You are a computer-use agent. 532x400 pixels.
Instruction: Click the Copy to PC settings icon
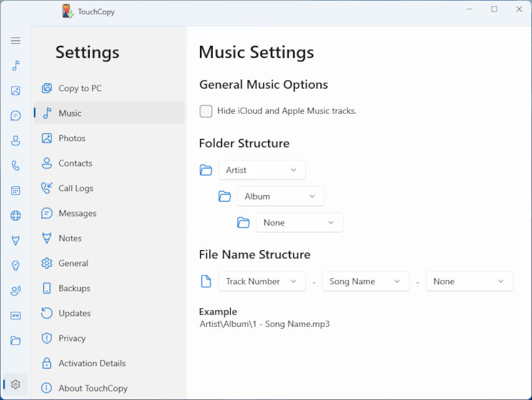point(47,89)
